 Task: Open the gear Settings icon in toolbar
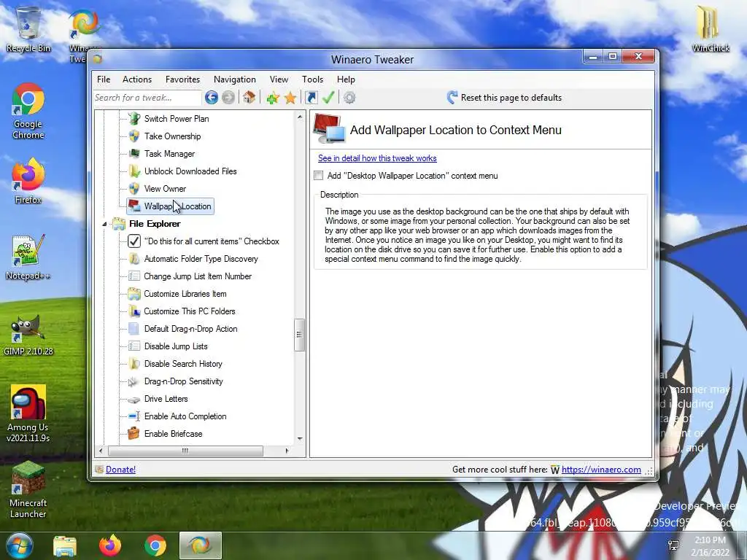349,98
